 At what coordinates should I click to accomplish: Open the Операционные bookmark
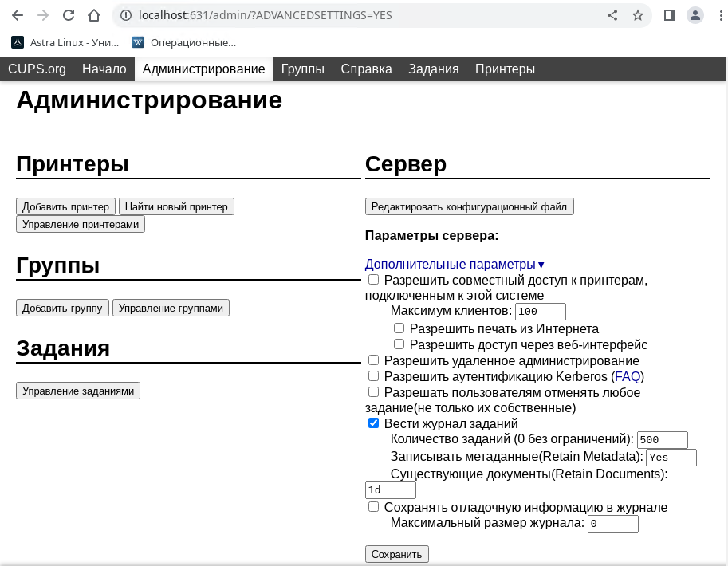click(184, 43)
